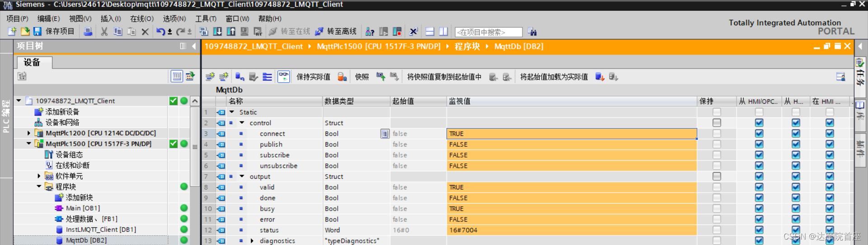Upload from device icon
868x245 pixels.
point(231,32)
